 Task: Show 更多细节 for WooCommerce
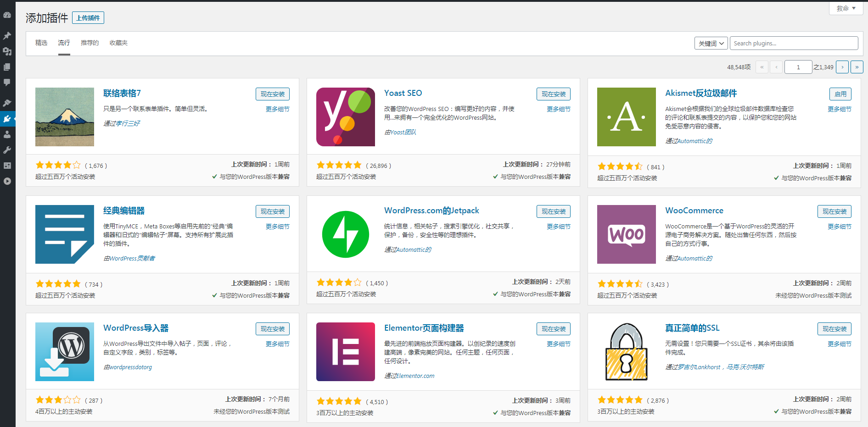tap(840, 227)
